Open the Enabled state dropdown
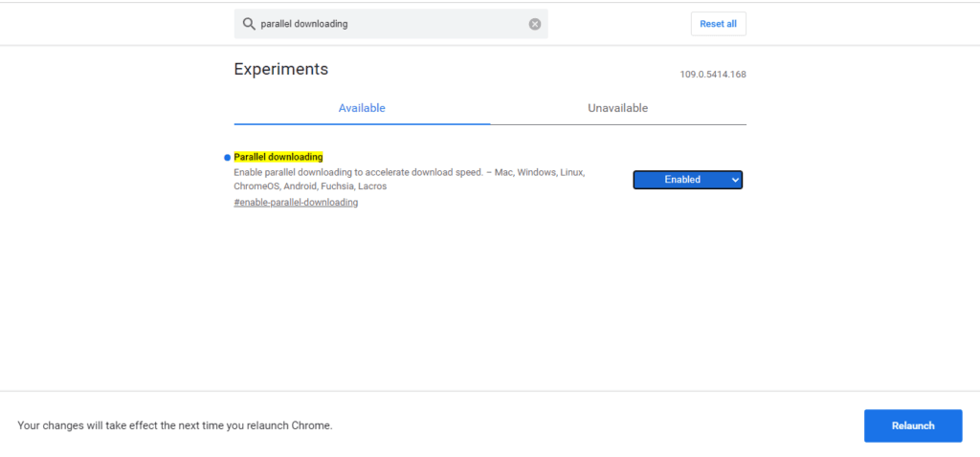This screenshot has height=457, width=980. [687, 180]
